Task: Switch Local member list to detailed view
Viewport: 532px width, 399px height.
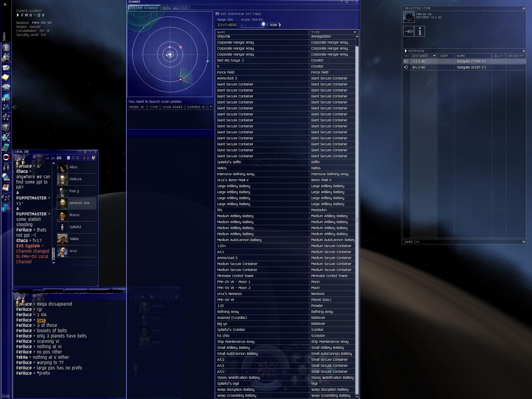Action: pyautogui.click(x=78, y=158)
